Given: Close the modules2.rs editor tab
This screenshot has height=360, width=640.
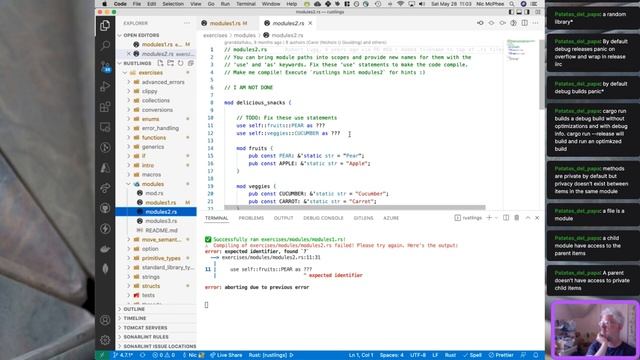Looking at the screenshot, I should coord(310,23).
